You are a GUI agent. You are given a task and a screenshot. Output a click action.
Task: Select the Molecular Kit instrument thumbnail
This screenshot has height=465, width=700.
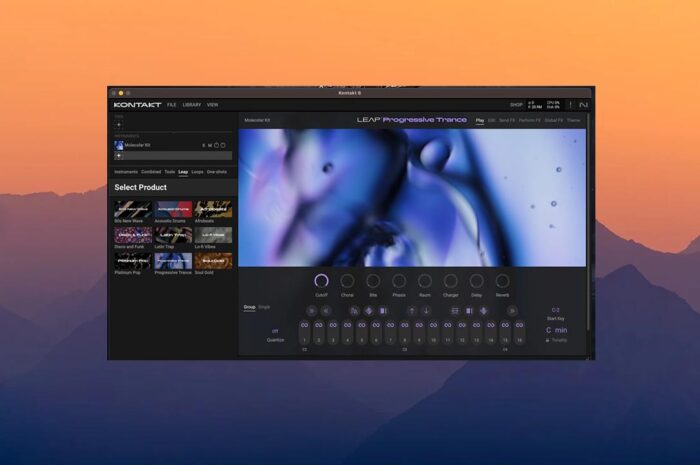[x=119, y=145]
